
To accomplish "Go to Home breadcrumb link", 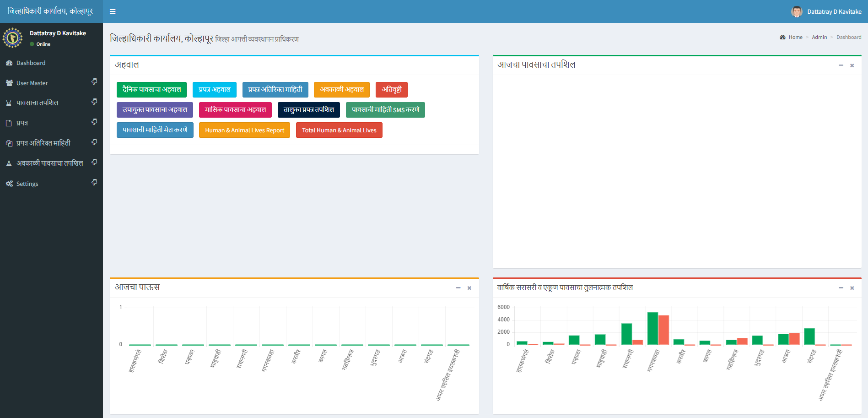I will pyautogui.click(x=795, y=37).
